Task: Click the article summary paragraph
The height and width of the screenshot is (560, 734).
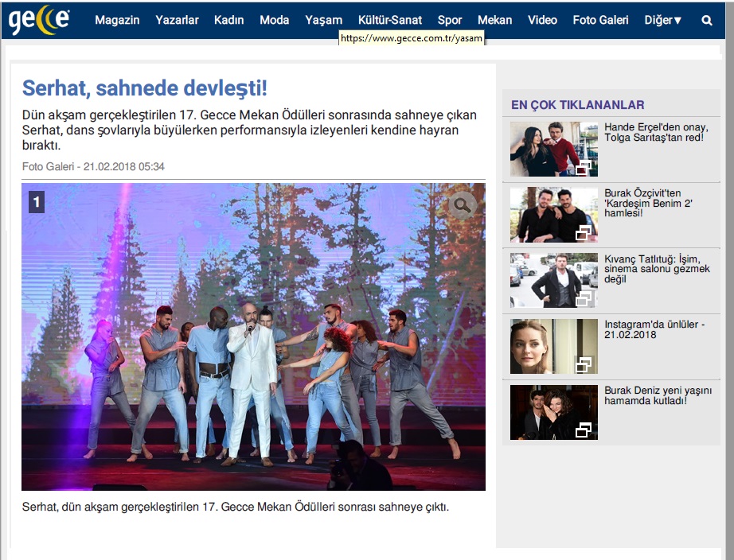Action: [x=249, y=130]
